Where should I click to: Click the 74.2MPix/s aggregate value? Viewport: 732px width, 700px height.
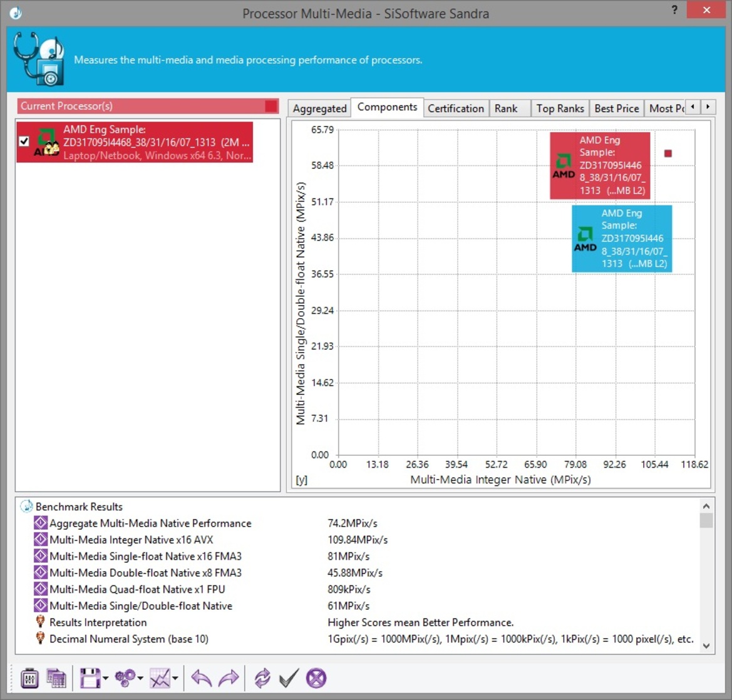(353, 523)
